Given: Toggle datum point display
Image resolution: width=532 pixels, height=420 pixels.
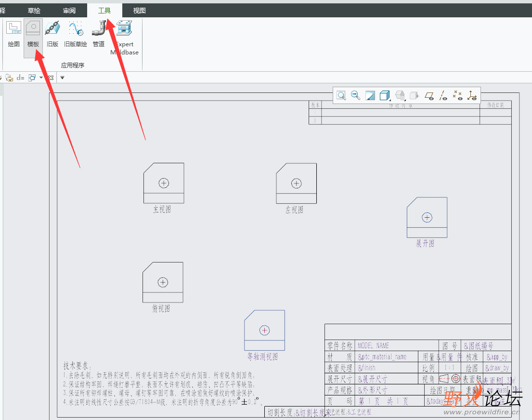Looking at the screenshot, I should tap(457, 95).
